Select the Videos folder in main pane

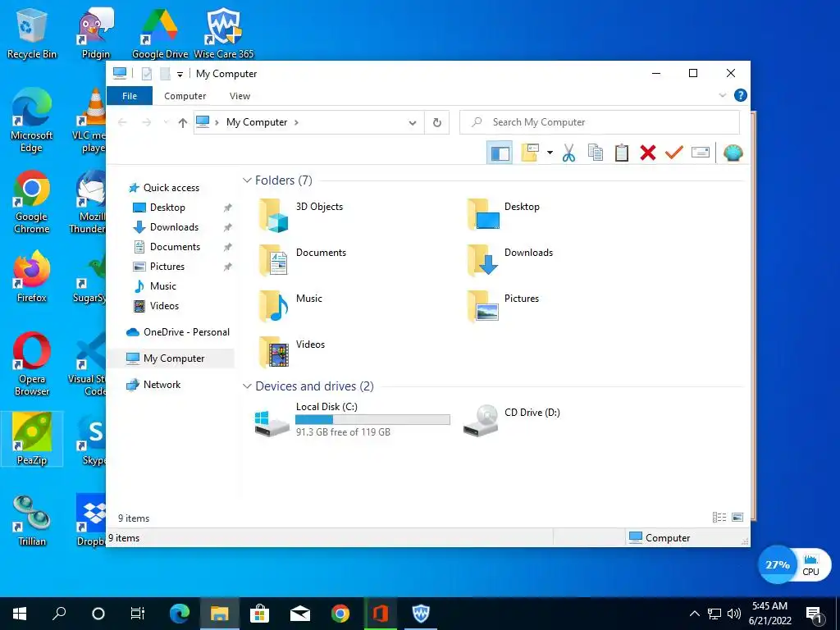(x=292, y=352)
